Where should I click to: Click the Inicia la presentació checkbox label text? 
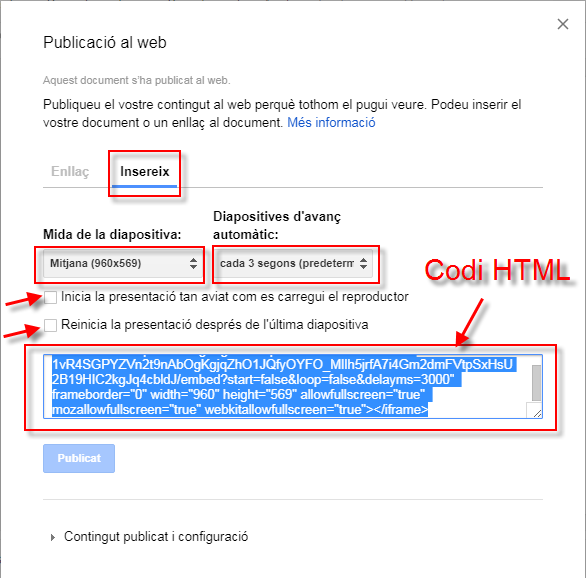tap(235, 297)
